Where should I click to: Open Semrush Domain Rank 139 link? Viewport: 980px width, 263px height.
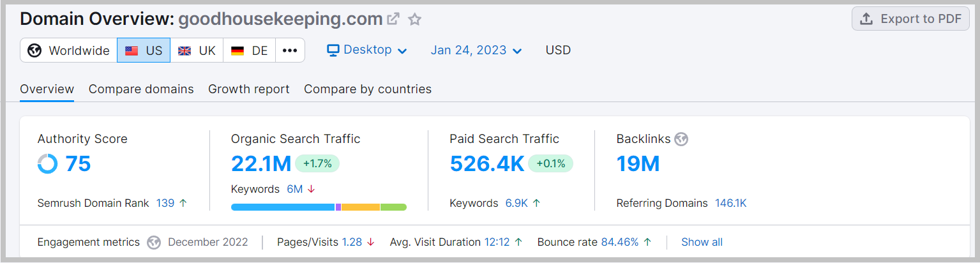pyautogui.click(x=165, y=203)
